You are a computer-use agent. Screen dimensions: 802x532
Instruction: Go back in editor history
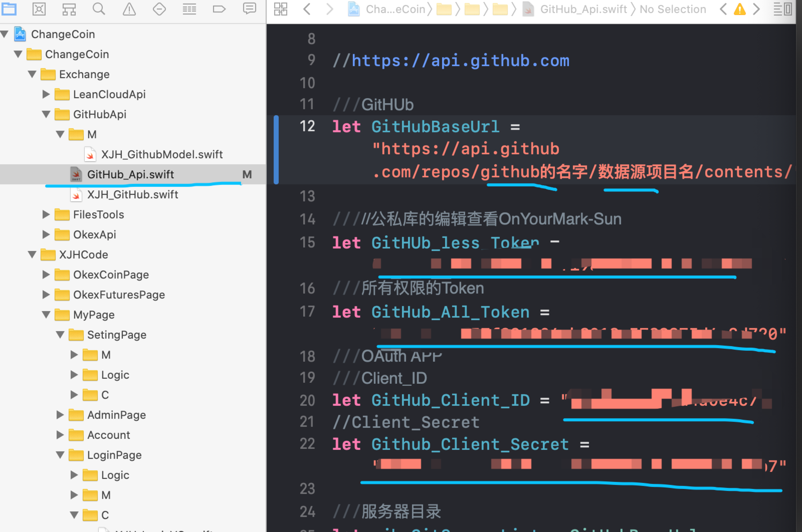pos(307,9)
